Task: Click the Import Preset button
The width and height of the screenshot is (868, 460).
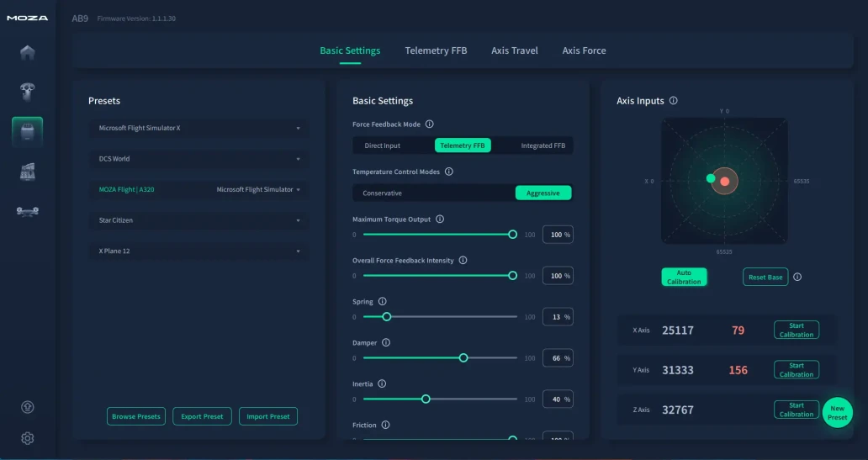Action: (268, 416)
